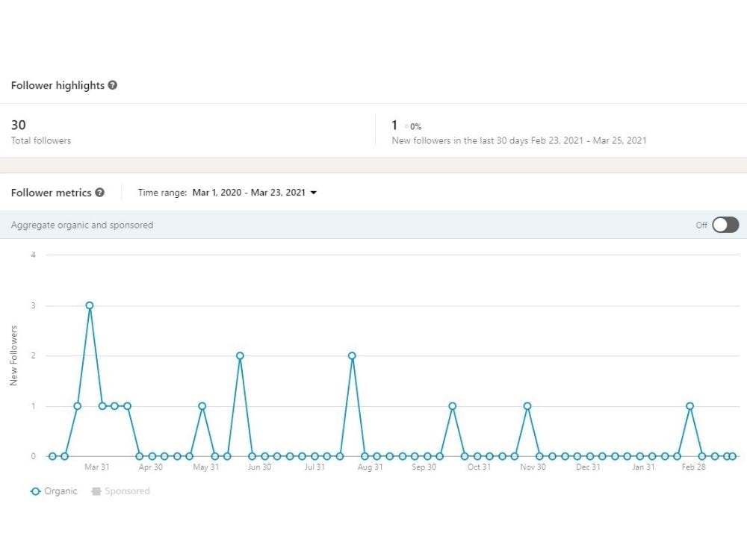Click the 'Follower metrics' heading

tap(51, 193)
